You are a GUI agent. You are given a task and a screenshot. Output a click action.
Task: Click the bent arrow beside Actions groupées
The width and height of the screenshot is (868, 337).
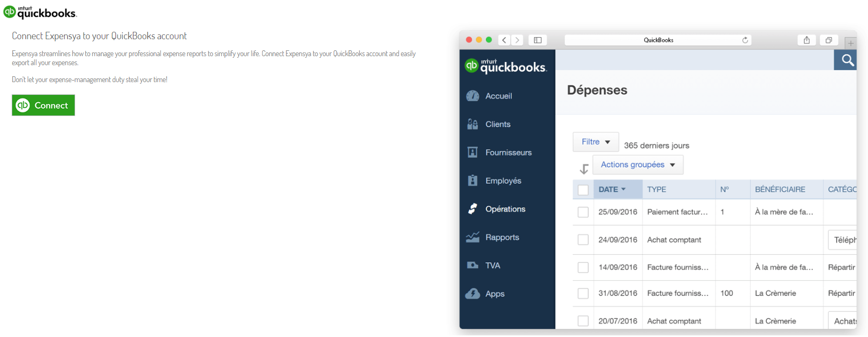[584, 169]
